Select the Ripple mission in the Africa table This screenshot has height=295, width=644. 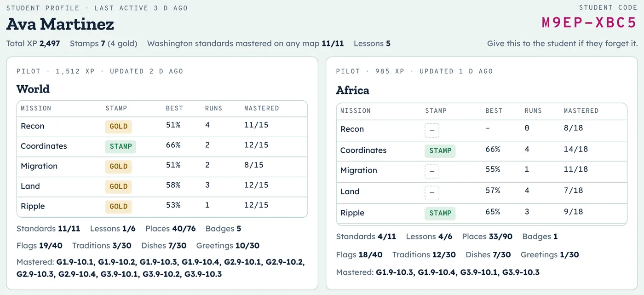pos(352,213)
